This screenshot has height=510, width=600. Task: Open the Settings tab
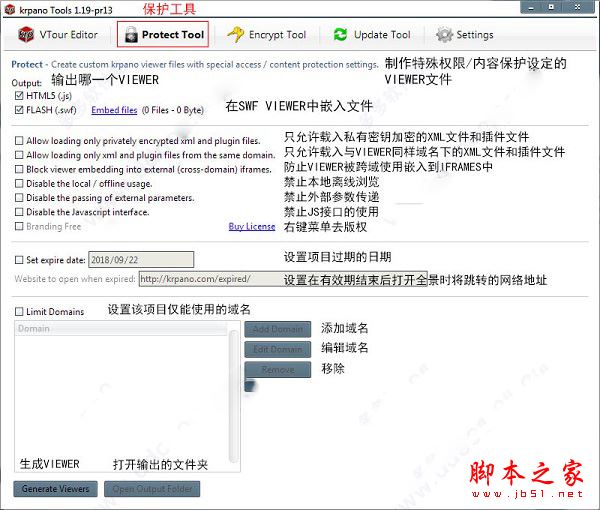click(x=465, y=35)
